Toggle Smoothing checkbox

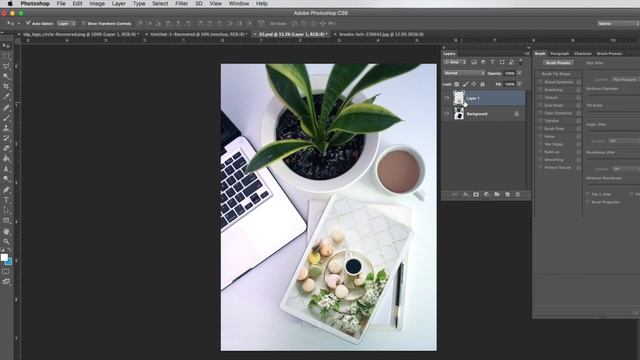coord(540,160)
